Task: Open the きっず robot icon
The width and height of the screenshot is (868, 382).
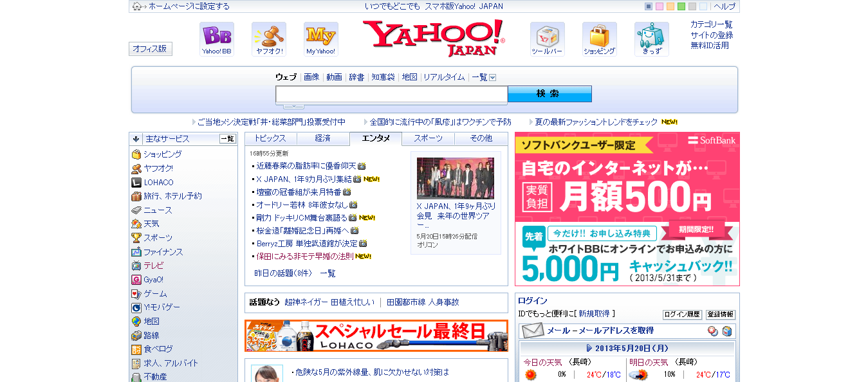Action: pos(652,39)
